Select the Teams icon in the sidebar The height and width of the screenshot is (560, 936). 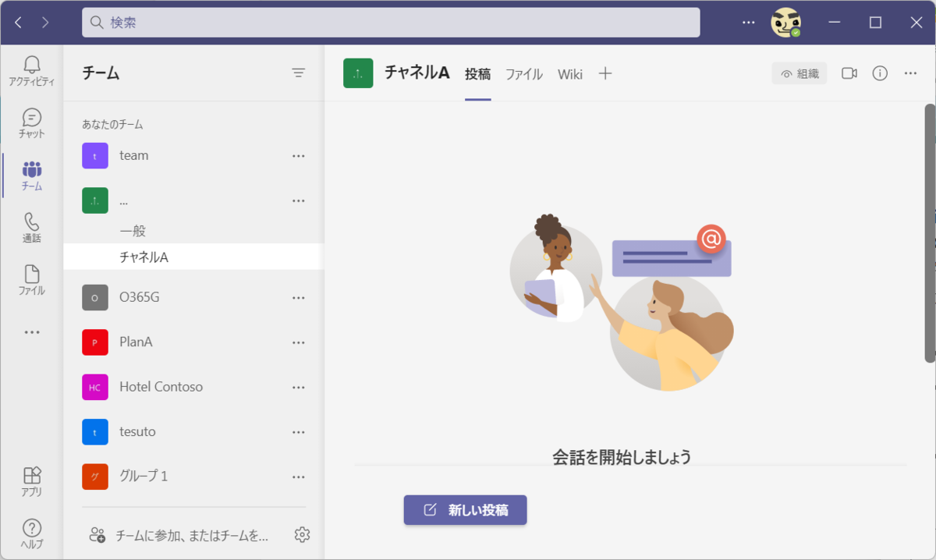pyautogui.click(x=32, y=176)
